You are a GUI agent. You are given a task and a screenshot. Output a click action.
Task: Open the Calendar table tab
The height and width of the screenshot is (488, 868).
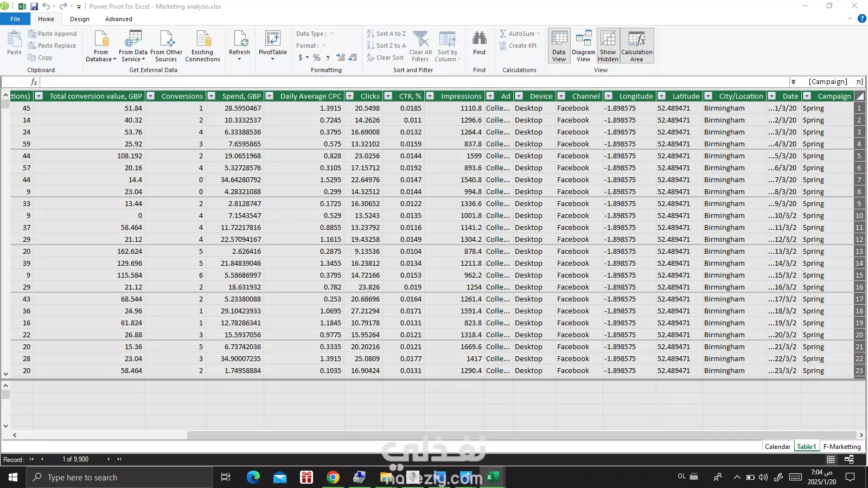777,447
